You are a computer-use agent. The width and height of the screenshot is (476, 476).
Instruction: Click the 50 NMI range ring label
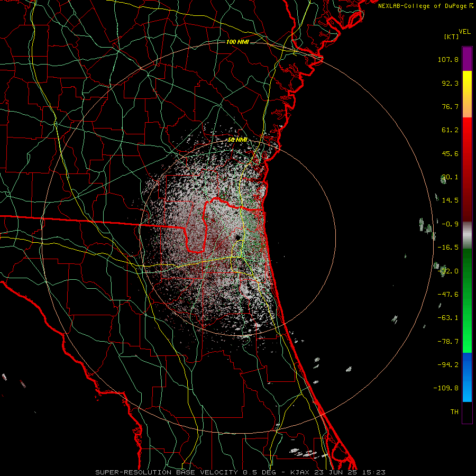click(x=237, y=140)
